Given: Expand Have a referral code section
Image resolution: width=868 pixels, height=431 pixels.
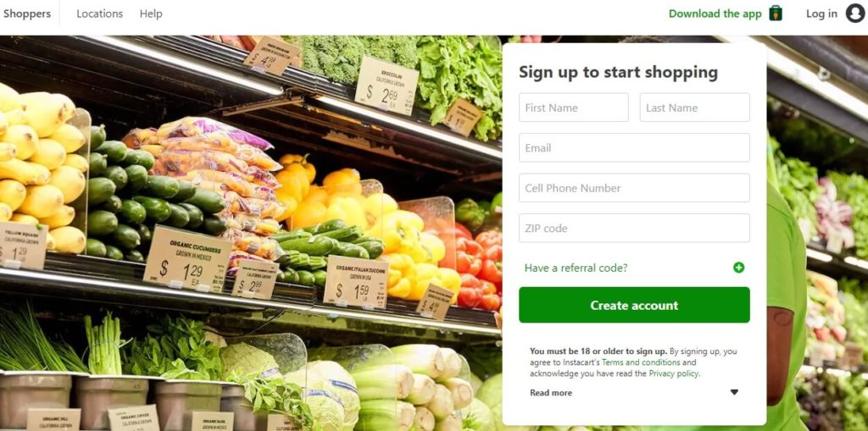Looking at the screenshot, I should [576, 268].
